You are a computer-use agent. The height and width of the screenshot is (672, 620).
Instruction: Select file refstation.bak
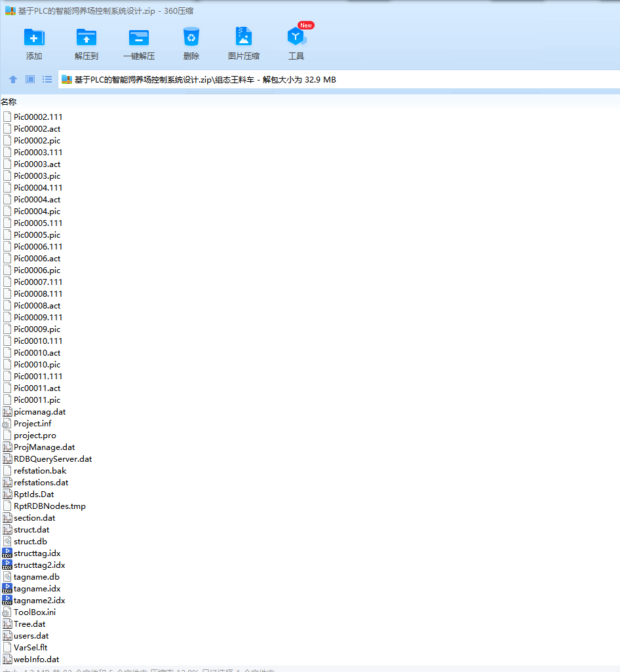35,470
